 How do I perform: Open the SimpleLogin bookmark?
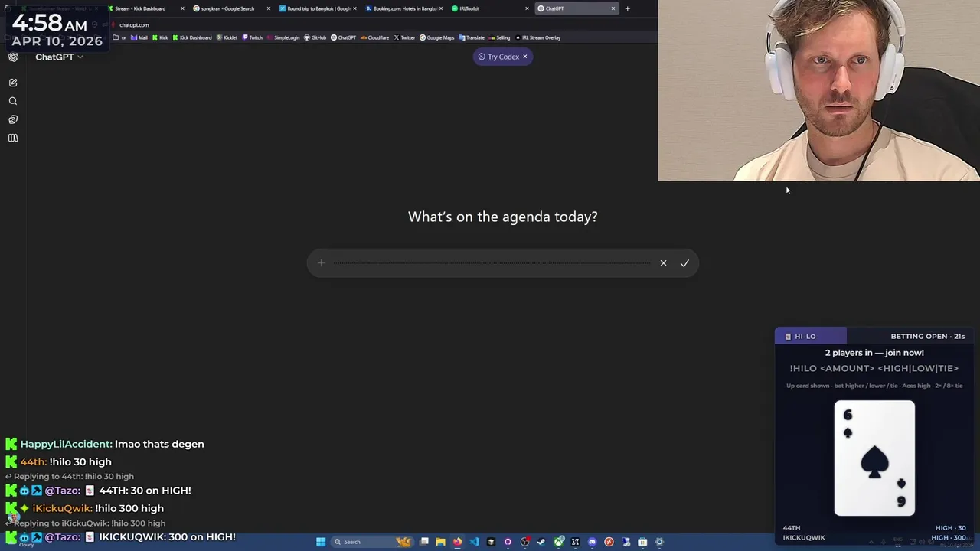click(283, 37)
